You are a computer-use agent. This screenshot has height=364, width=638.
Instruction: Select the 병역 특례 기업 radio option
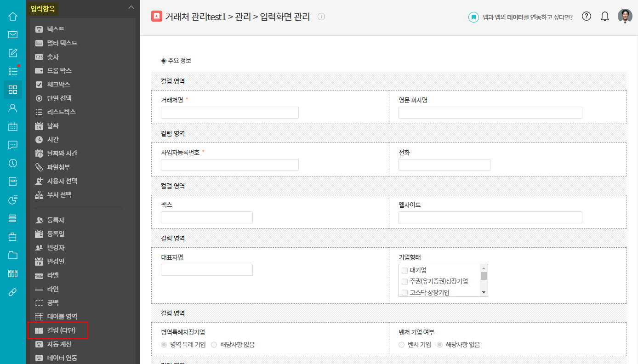pyautogui.click(x=164, y=345)
